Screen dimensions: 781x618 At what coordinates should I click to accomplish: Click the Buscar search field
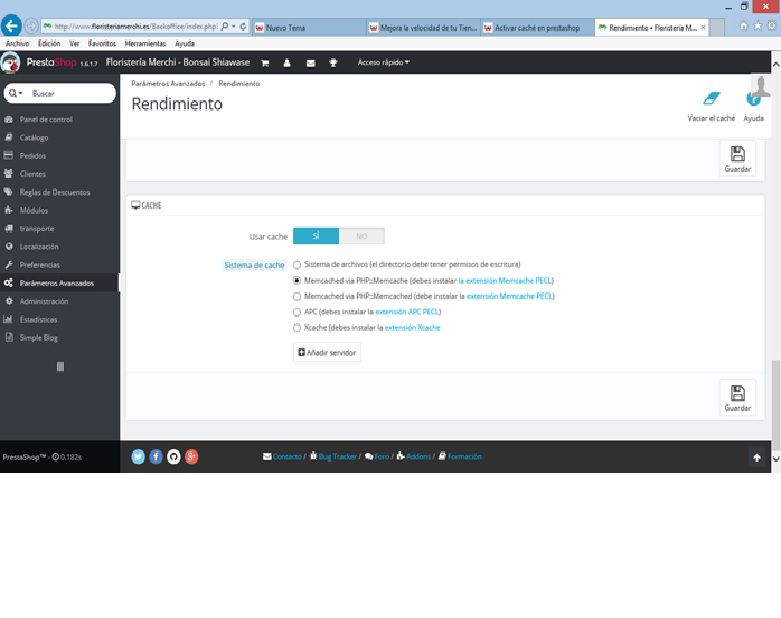70,93
